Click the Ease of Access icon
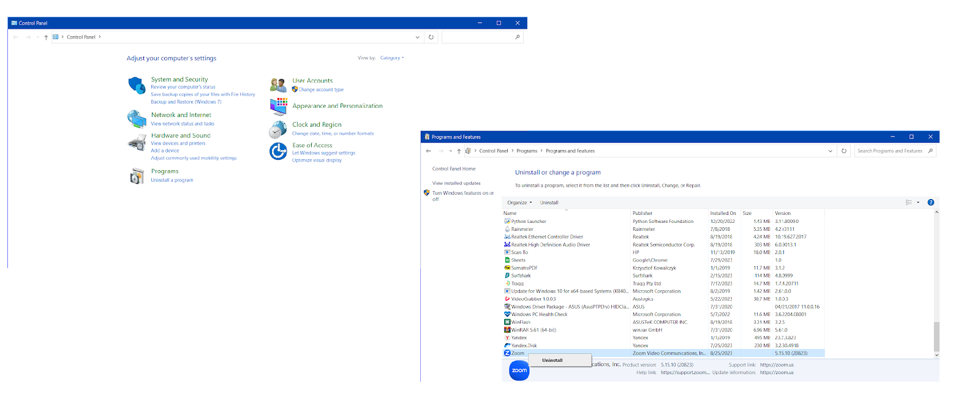 point(278,151)
